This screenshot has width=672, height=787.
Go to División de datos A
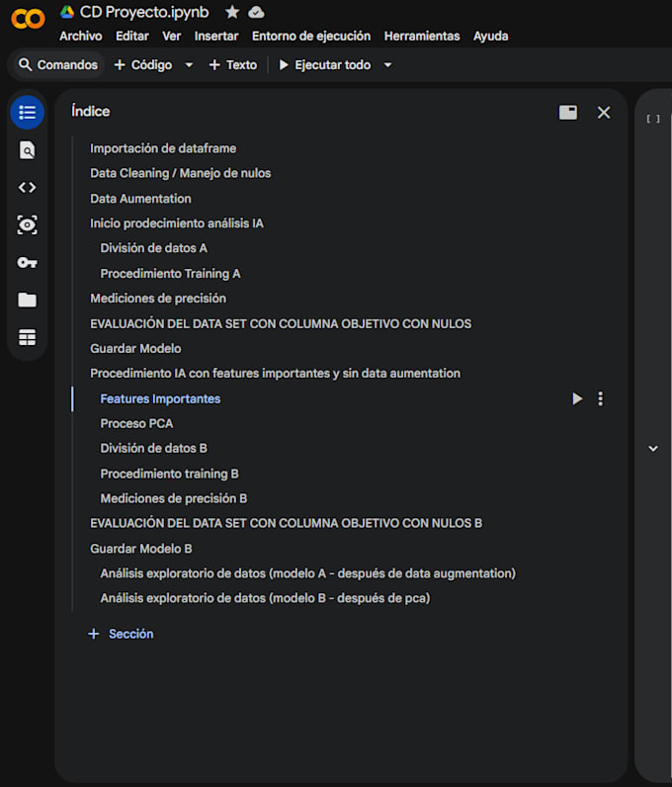click(153, 248)
